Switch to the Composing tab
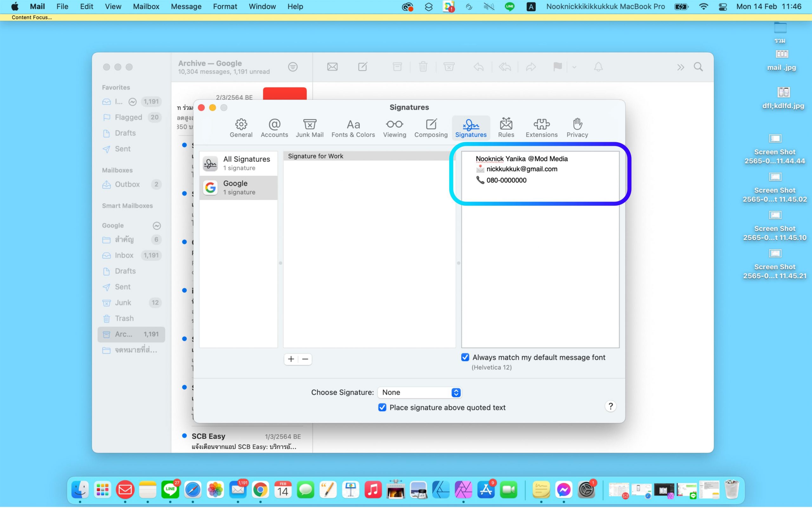 [x=431, y=128]
